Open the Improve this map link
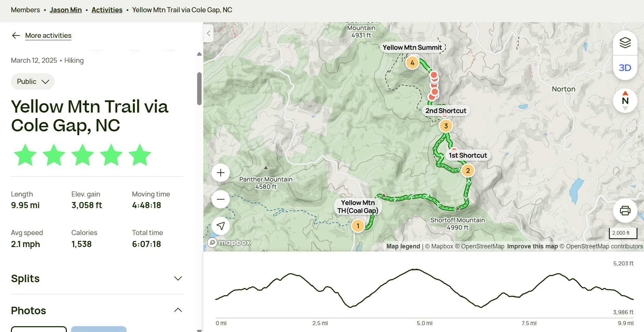644x332 pixels. click(x=532, y=246)
